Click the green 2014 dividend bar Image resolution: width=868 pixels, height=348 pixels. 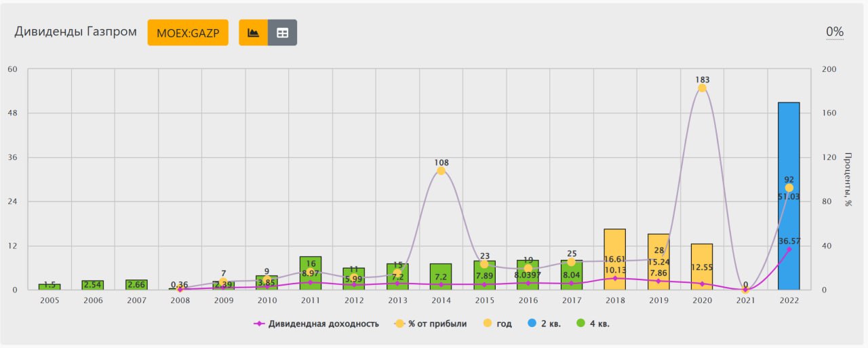click(441, 277)
